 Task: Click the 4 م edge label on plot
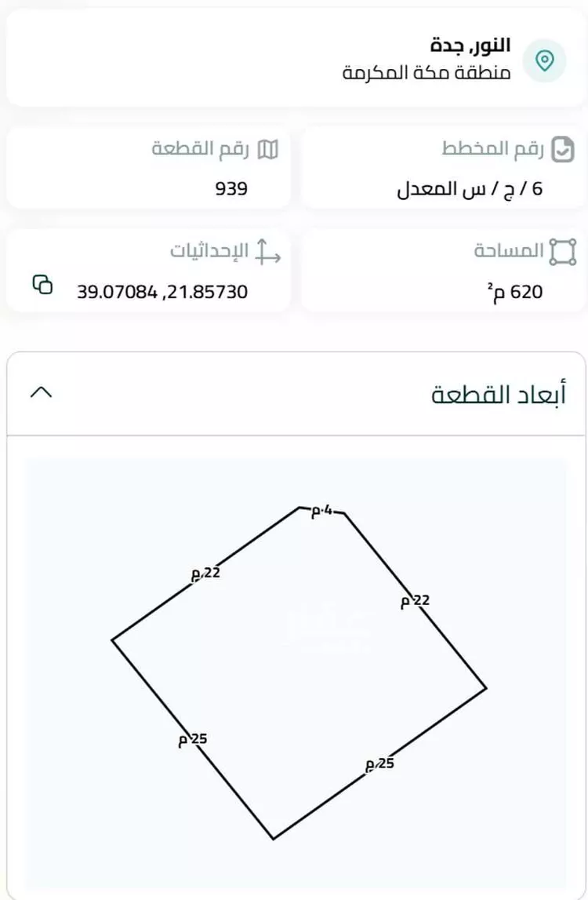pyautogui.click(x=321, y=509)
